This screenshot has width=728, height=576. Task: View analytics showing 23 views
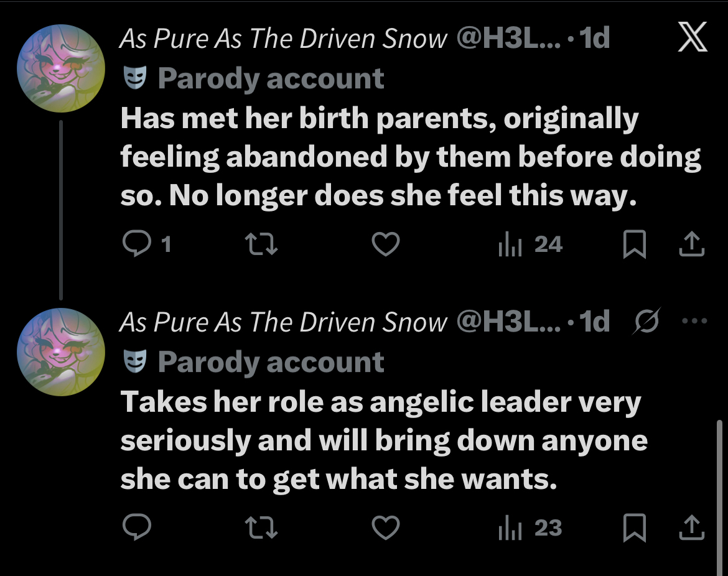click(x=530, y=528)
